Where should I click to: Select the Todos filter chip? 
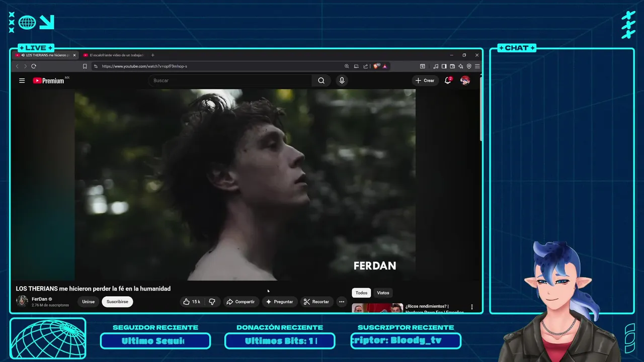(x=361, y=293)
